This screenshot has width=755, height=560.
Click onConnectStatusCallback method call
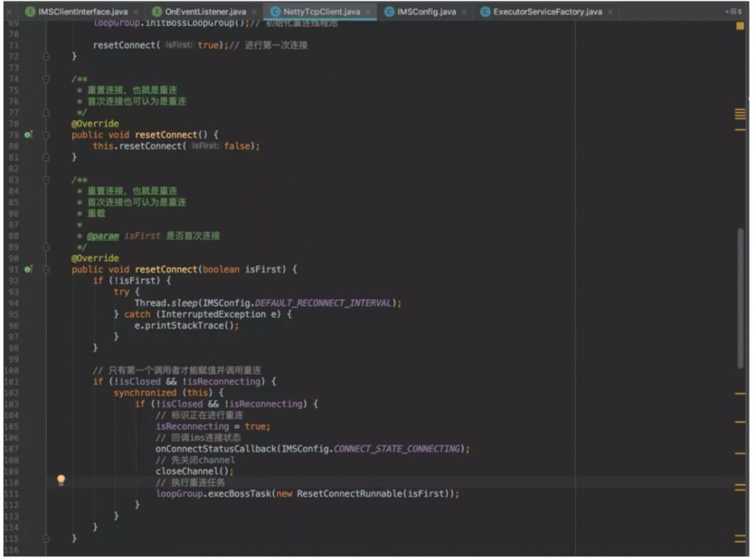216,449
